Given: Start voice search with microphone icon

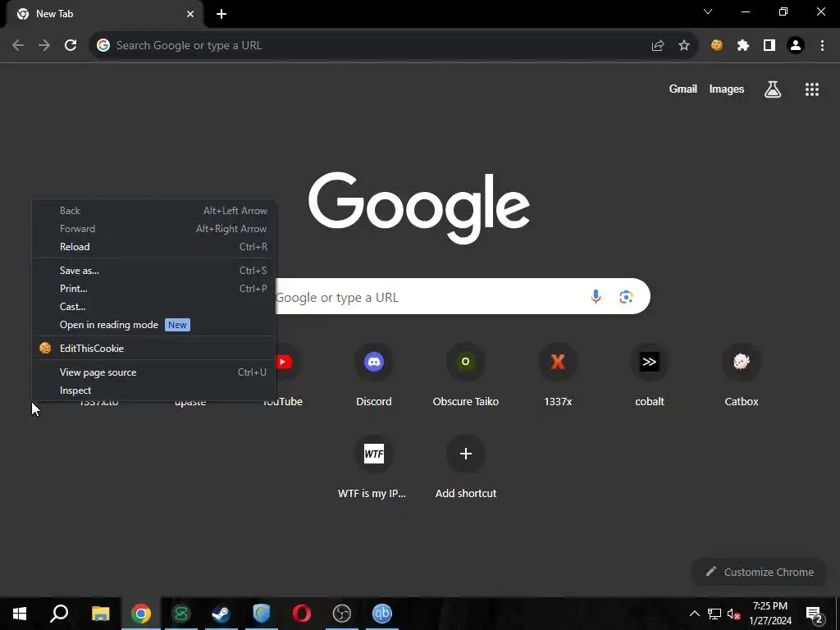Looking at the screenshot, I should tap(596, 296).
